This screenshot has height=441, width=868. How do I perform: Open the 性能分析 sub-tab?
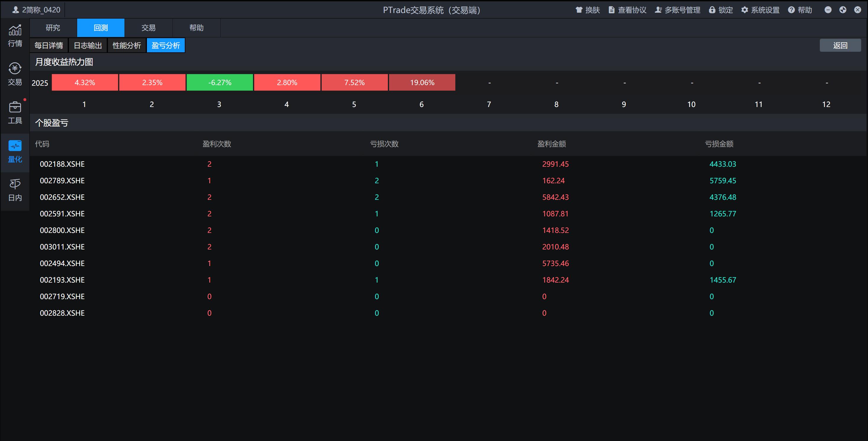point(127,46)
